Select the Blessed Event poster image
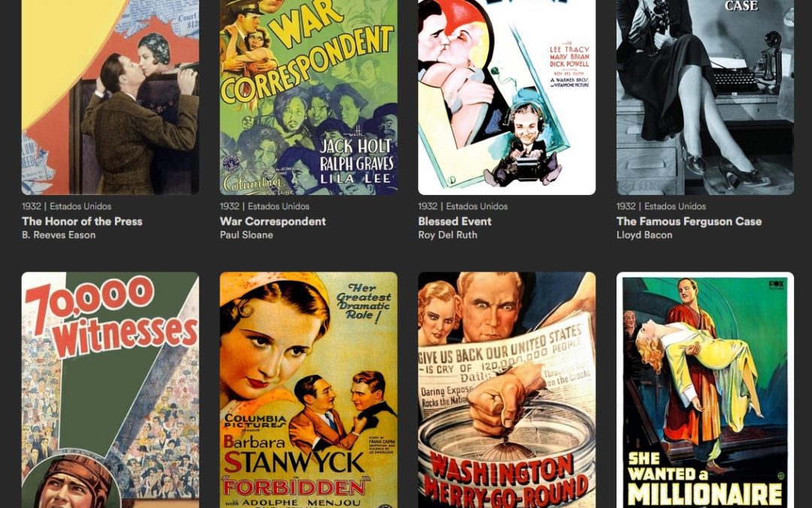The width and height of the screenshot is (812, 508). tap(507, 97)
